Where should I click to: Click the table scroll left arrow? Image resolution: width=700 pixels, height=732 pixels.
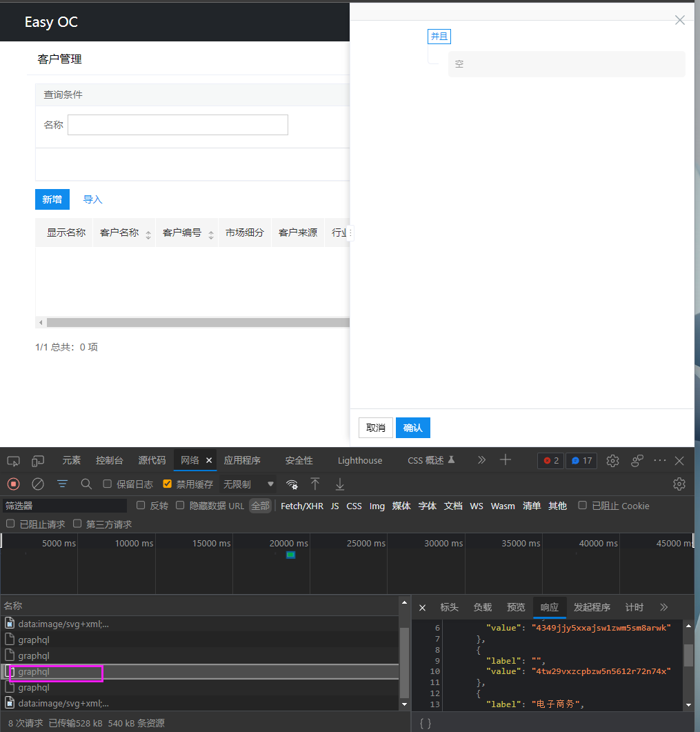41,323
